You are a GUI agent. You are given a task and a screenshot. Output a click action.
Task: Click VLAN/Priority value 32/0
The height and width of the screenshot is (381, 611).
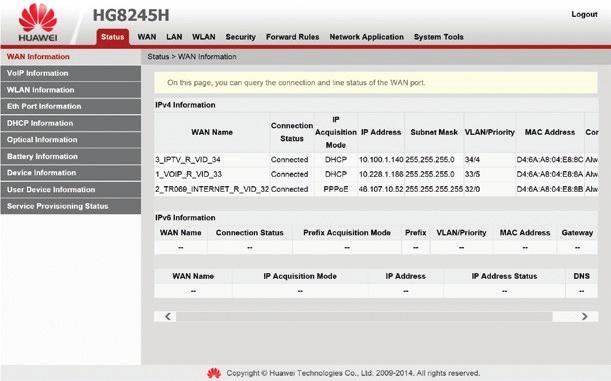pyautogui.click(x=472, y=189)
